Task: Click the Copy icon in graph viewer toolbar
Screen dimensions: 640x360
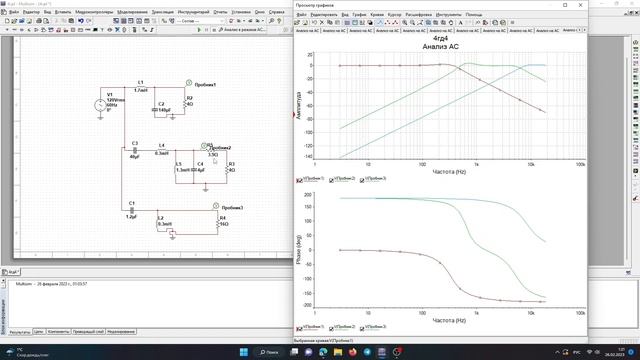Action: [329, 23]
